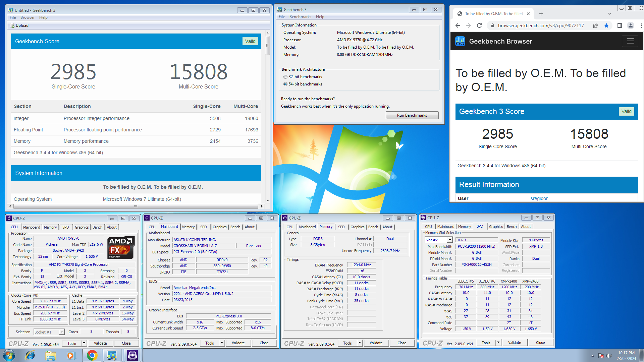Switch to Bench tab in SPD CPU-Z window

512,227
